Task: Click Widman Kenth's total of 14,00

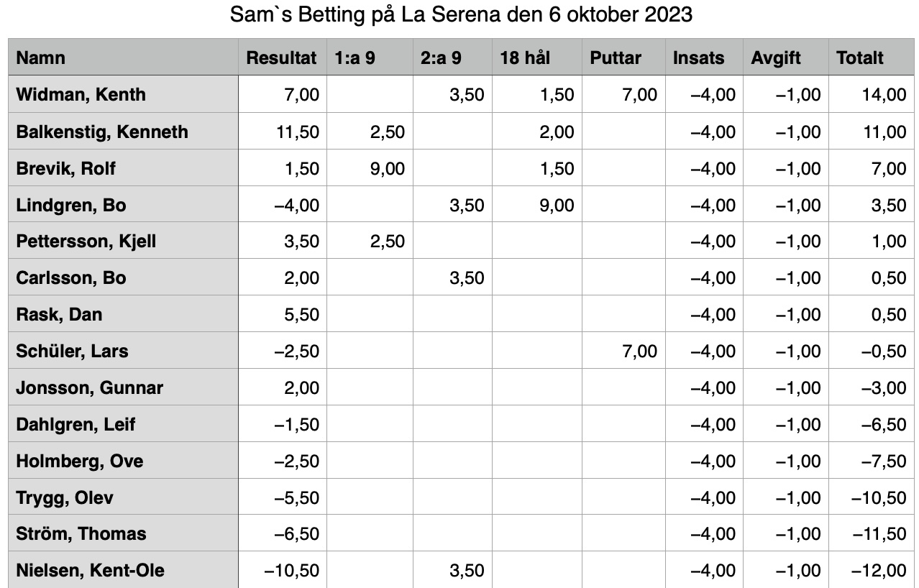Action: [870, 94]
